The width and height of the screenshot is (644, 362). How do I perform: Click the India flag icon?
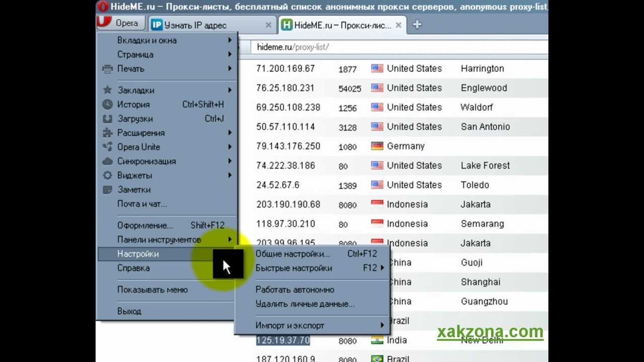[377, 340]
